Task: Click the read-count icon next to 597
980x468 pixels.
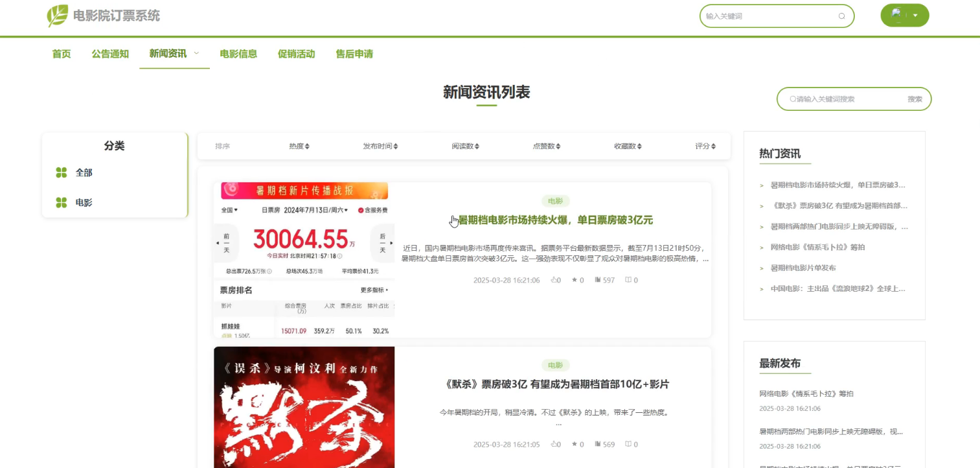Action: tap(598, 280)
